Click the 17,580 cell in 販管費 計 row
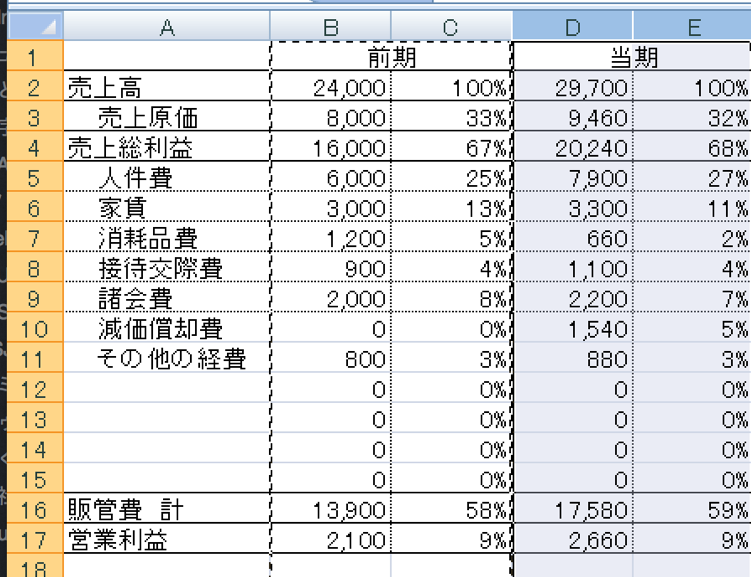The width and height of the screenshot is (751, 577). click(x=572, y=511)
